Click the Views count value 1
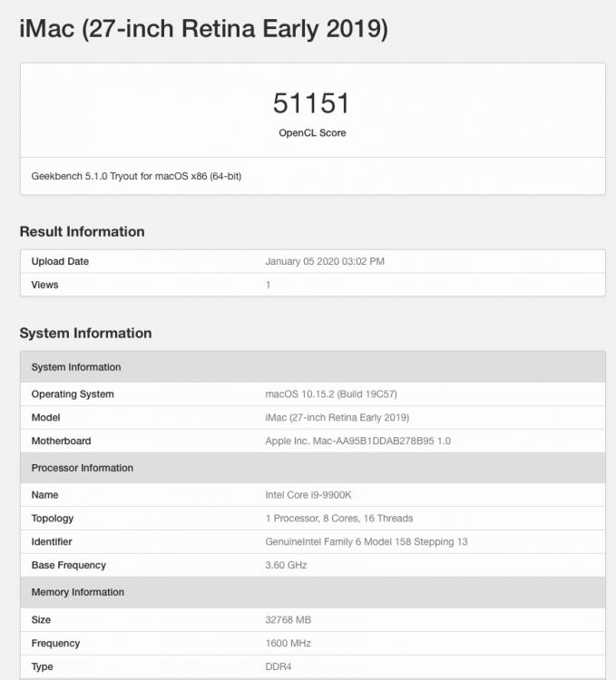Image resolution: width=616 pixels, height=680 pixels. coord(269,285)
